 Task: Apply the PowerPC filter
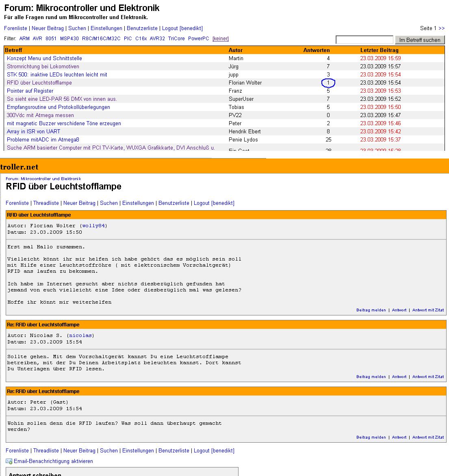click(198, 39)
